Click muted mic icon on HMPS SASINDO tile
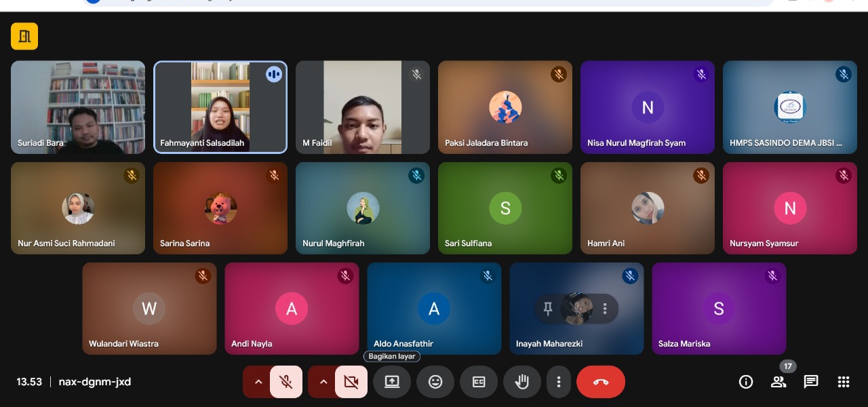The height and width of the screenshot is (407, 868). click(844, 74)
